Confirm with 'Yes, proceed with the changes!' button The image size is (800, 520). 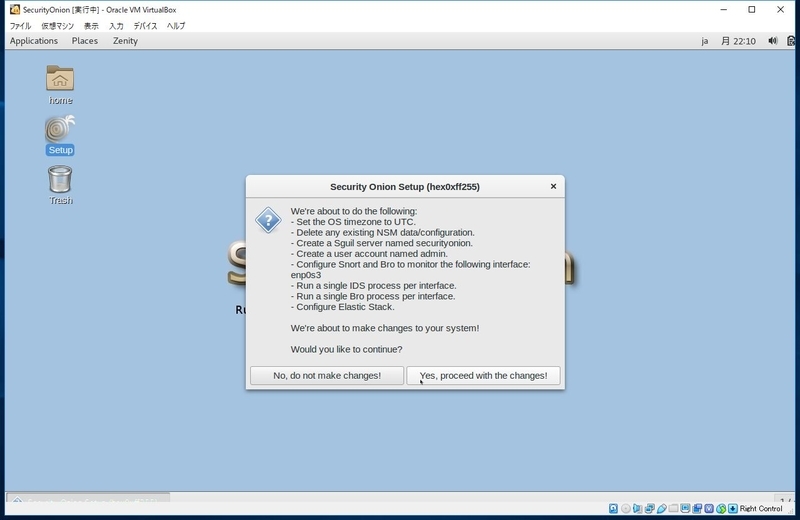click(483, 376)
